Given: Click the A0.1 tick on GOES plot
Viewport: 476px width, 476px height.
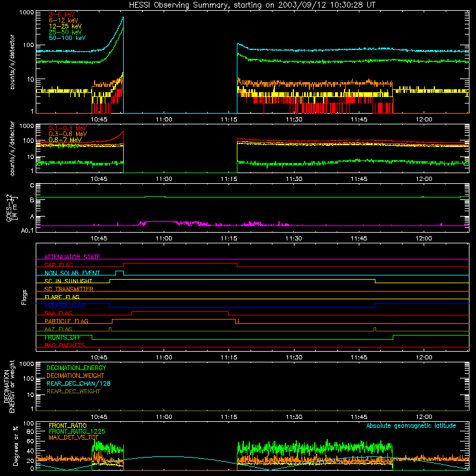Looking at the screenshot, I should tap(27, 231).
